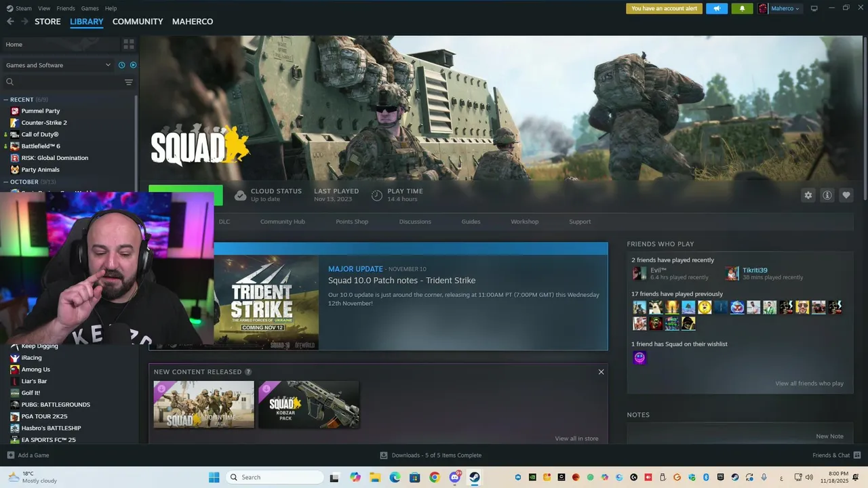Go forward with the right arrow
868x488 pixels.
(x=25, y=22)
